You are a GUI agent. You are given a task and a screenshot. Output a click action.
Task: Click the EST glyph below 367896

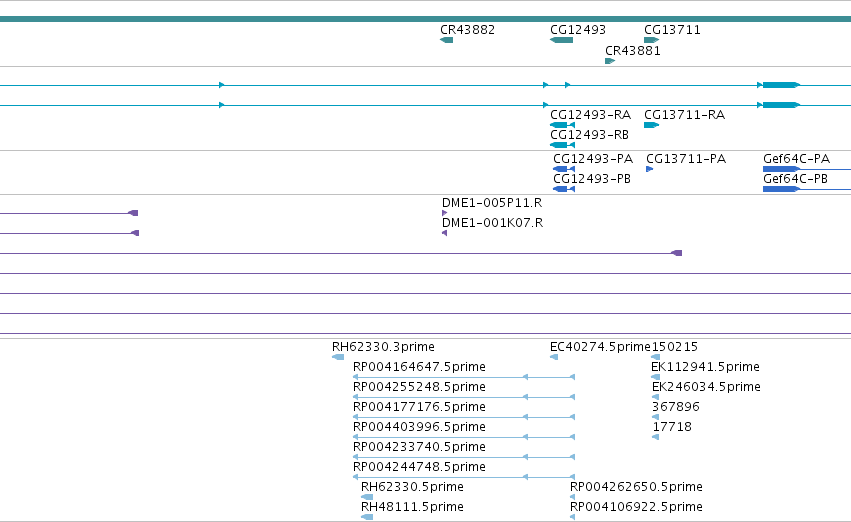655,417
